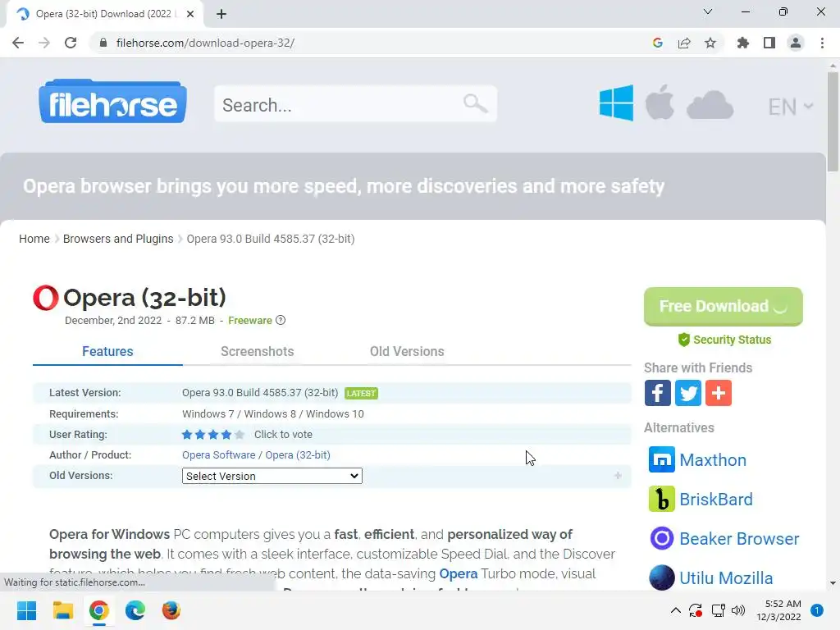Select the Windows platform icon

pyautogui.click(x=616, y=103)
